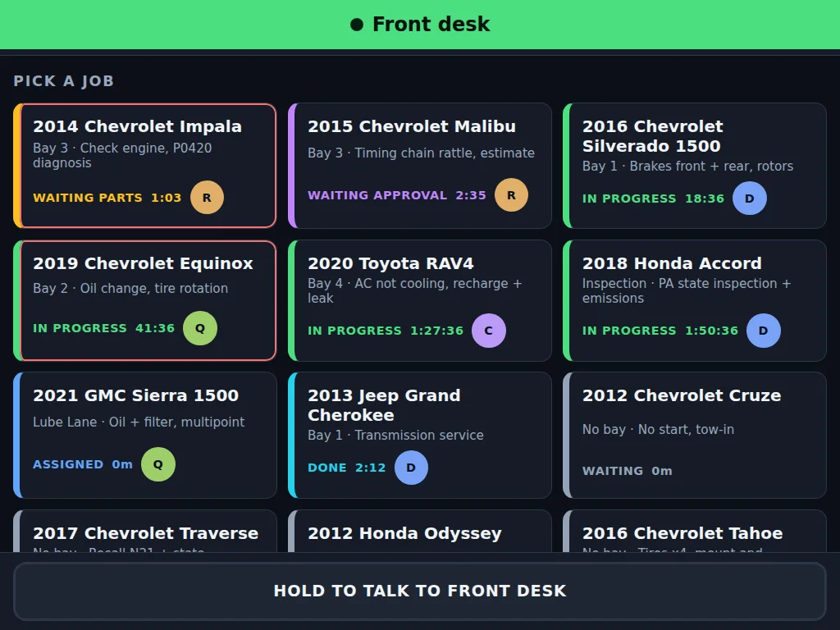Click the D avatar on the Silverado 1500 card
The height and width of the screenshot is (630, 840).
750,199
